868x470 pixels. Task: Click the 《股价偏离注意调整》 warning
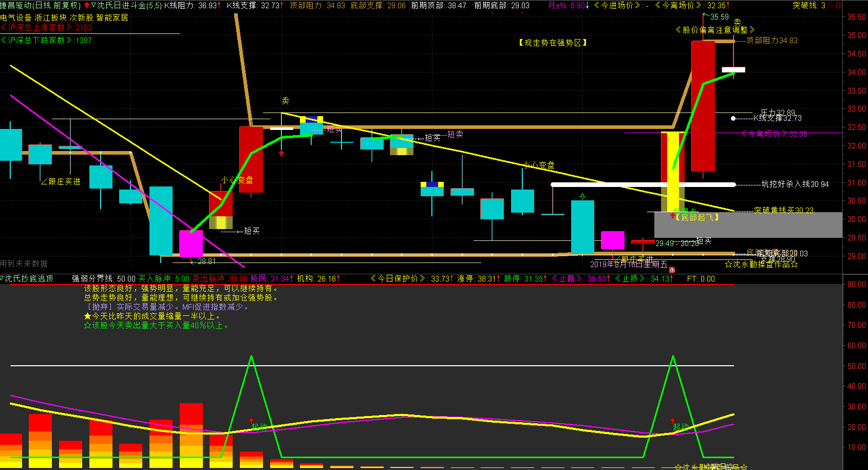715,30
